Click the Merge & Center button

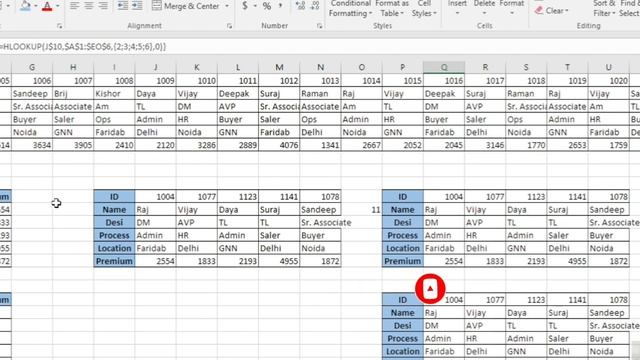tap(186, 6)
